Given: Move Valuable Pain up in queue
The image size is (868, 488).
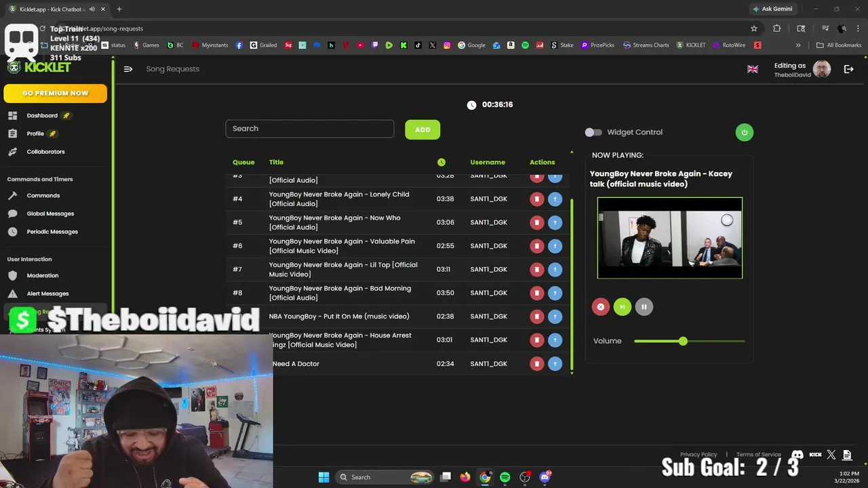Looking at the screenshot, I should [555, 246].
